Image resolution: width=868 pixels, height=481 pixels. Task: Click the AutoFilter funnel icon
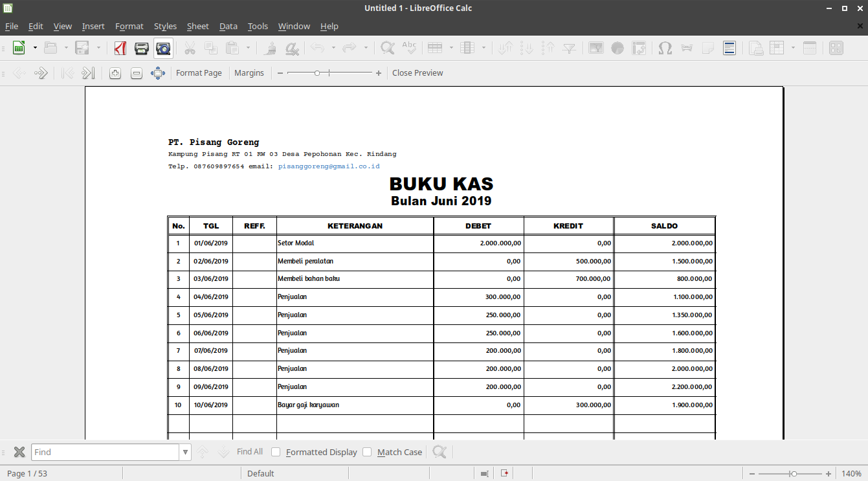click(569, 48)
